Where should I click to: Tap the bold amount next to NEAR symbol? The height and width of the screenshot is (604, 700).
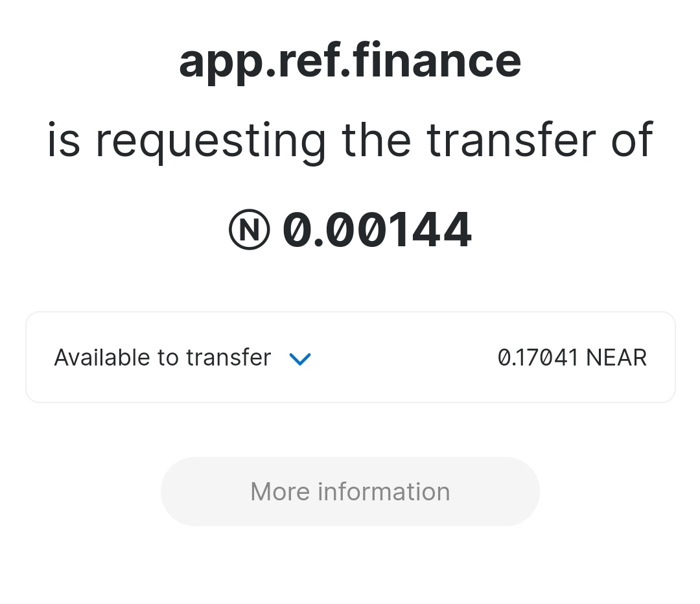click(377, 231)
